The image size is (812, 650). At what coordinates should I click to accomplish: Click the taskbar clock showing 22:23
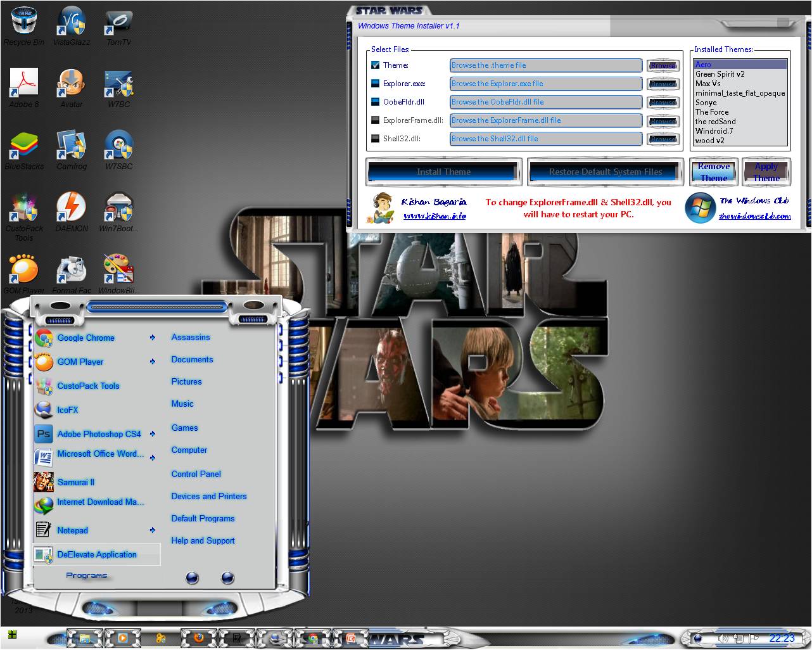pyautogui.click(x=782, y=638)
